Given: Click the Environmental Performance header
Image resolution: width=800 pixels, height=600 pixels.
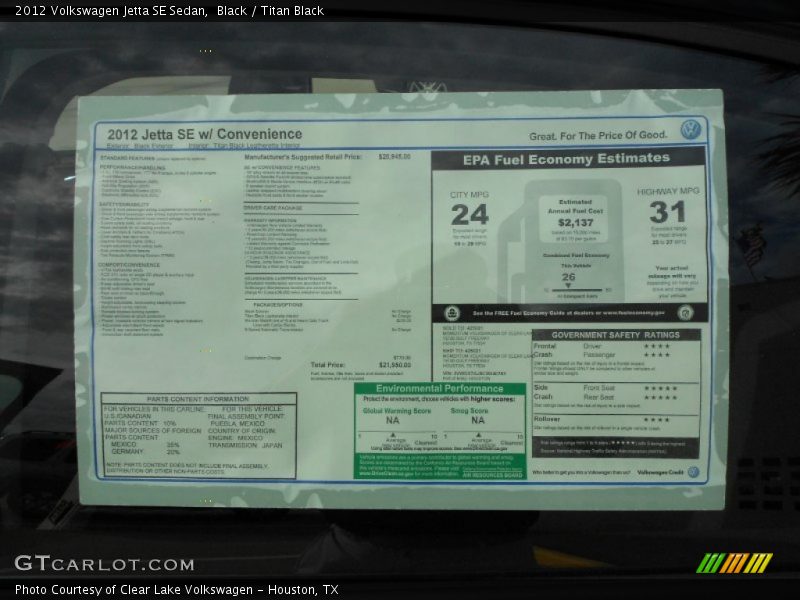Looking at the screenshot, I should (x=440, y=388).
